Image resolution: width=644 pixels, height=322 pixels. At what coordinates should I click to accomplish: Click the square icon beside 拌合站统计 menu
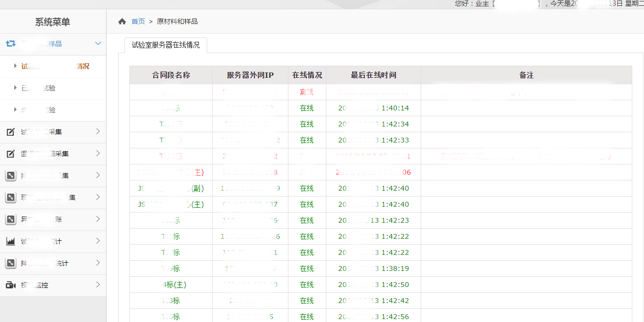(11, 263)
